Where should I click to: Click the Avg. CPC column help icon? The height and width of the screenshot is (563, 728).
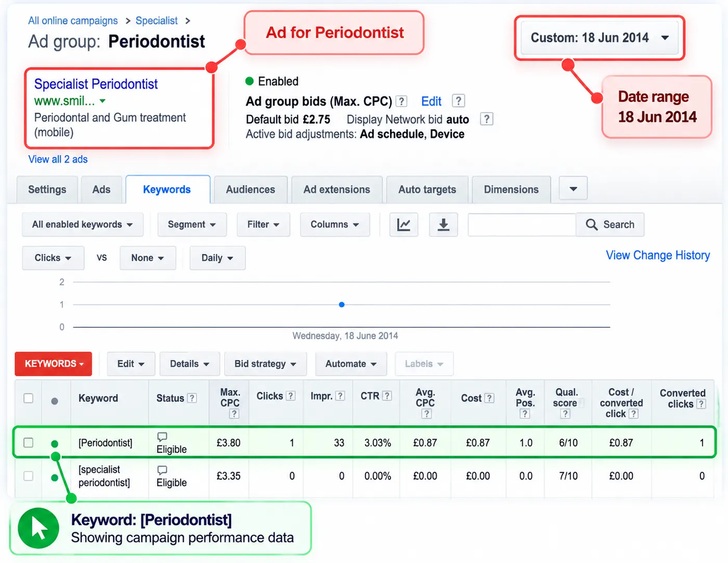pos(426,414)
